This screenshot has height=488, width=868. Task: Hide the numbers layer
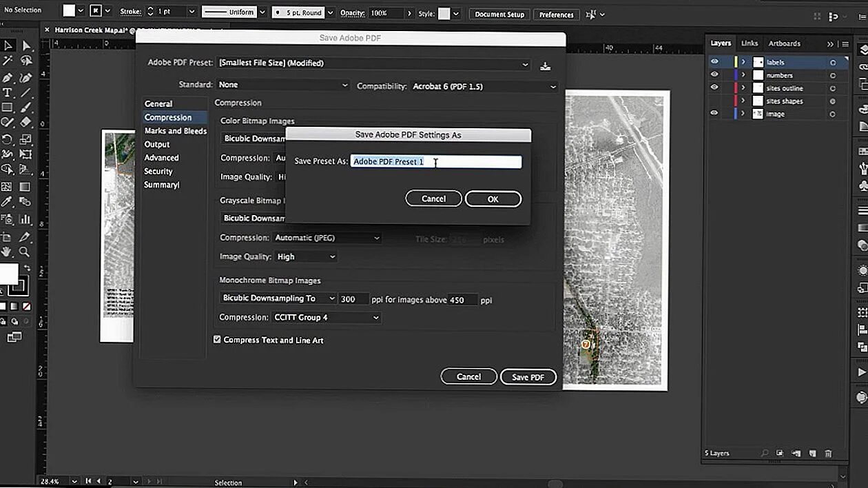[714, 75]
